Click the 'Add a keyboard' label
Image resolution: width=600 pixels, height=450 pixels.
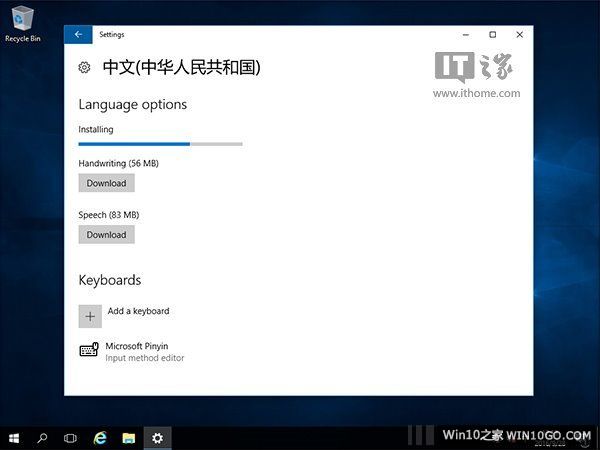[x=139, y=311]
